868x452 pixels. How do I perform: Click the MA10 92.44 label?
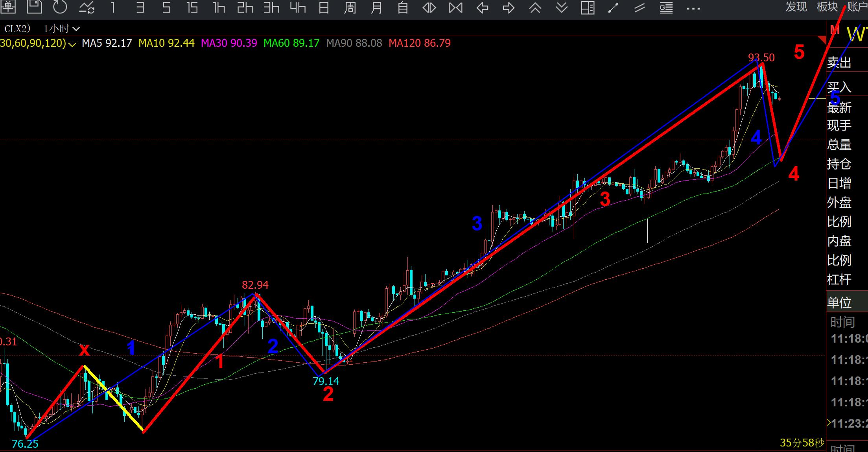point(166,43)
